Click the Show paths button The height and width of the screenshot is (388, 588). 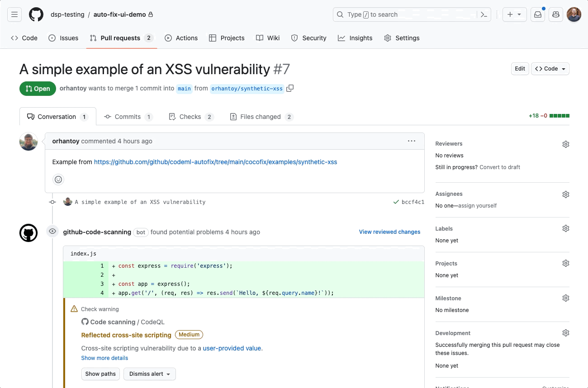[101, 374]
